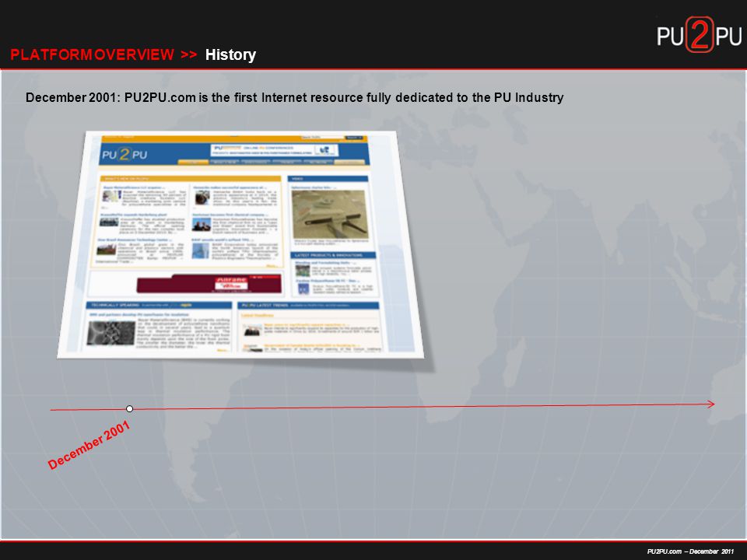Click the online conferences banner in the site header

pyautogui.click(x=275, y=150)
